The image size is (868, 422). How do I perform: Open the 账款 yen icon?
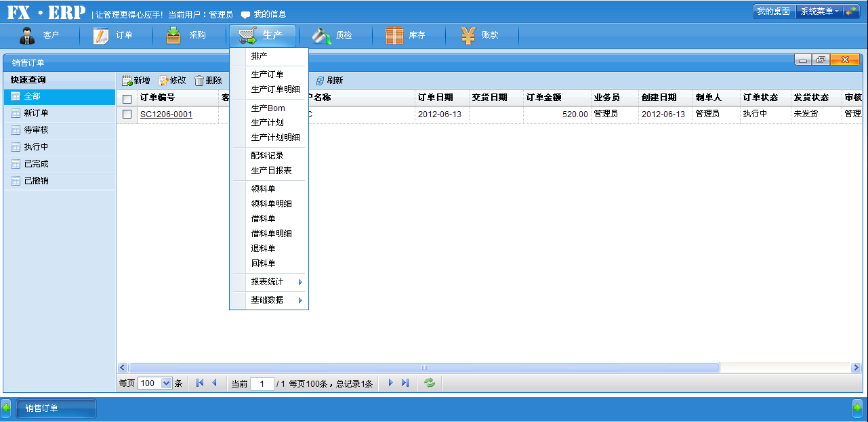point(468,36)
